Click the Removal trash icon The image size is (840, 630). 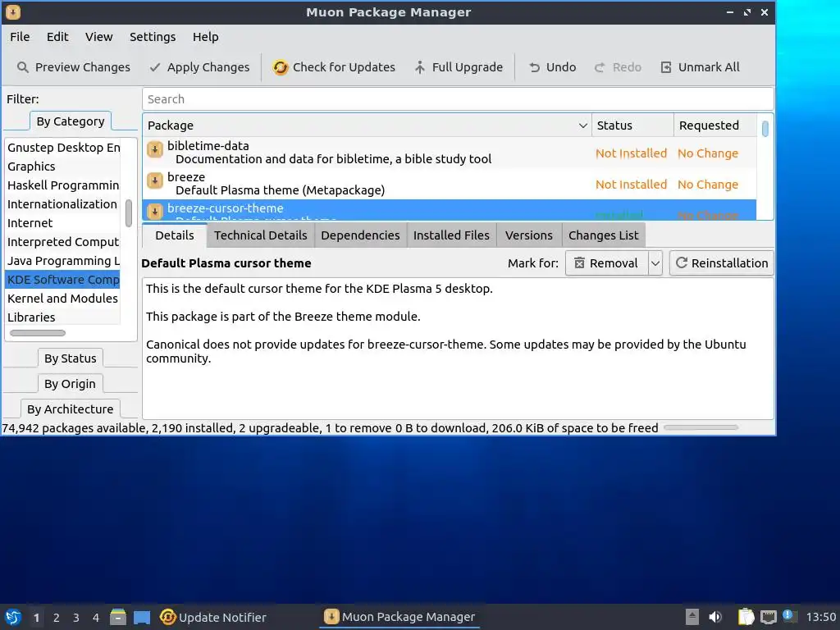point(579,263)
